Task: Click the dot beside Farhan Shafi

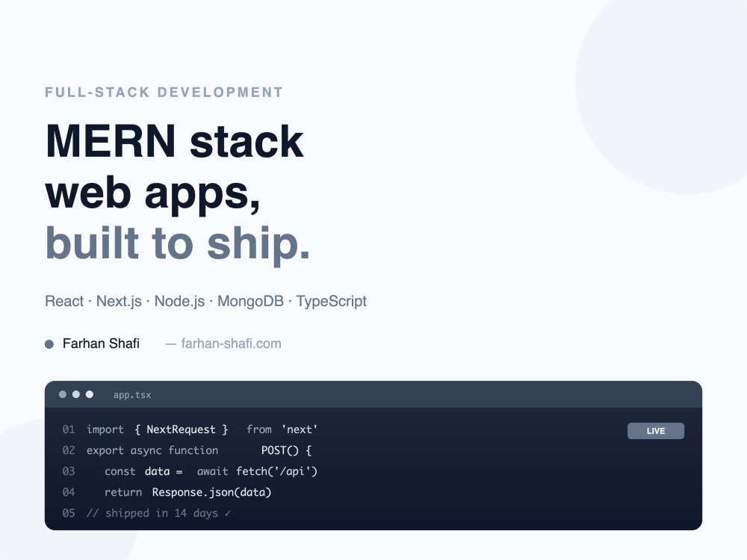Action: click(49, 344)
